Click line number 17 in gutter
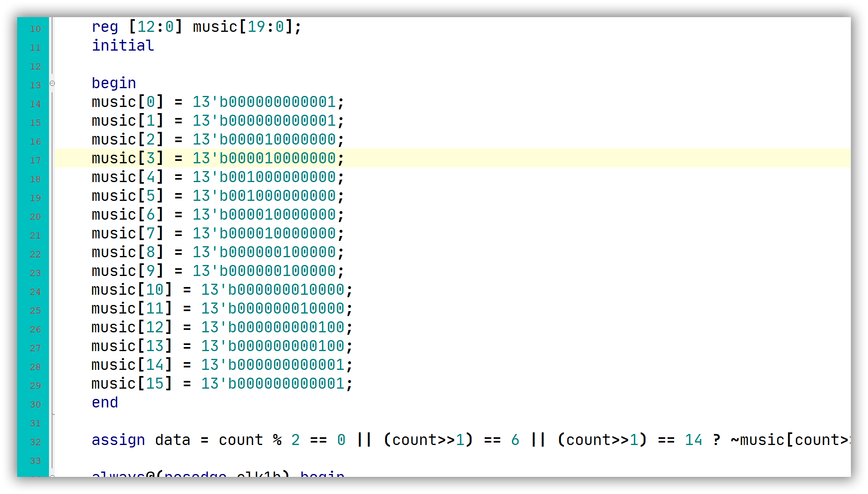This screenshot has width=868, height=494. [36, 160]
